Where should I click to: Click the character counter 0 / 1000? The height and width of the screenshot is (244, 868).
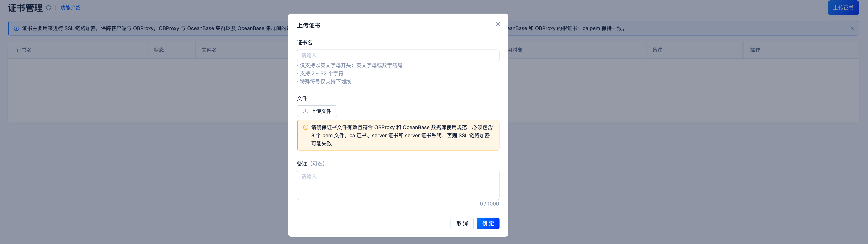coord(489,203)
